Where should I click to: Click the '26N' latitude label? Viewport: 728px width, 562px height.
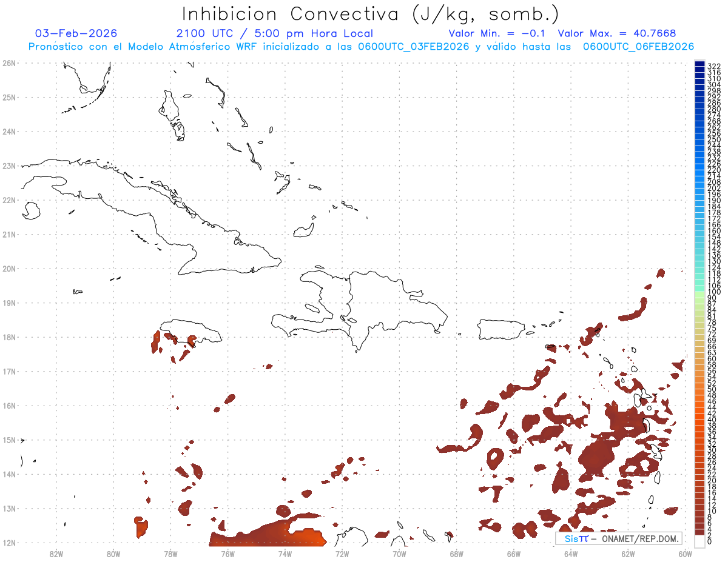click(x=8, y=63)
